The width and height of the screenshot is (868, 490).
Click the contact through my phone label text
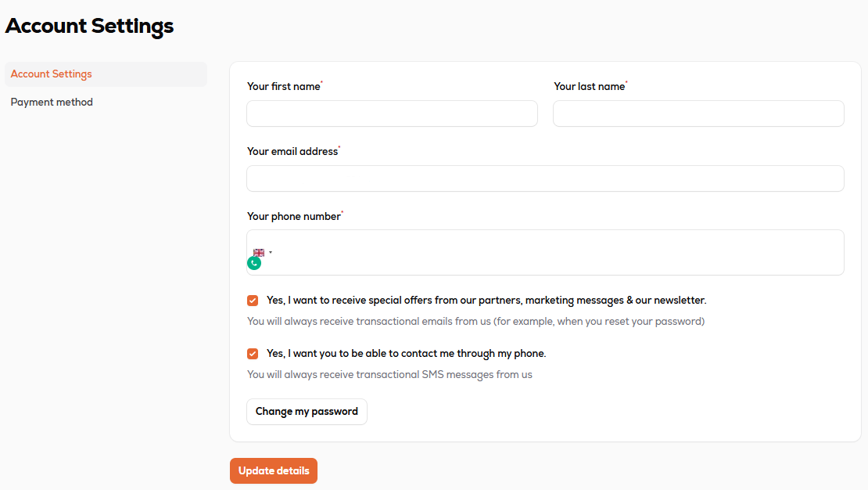point(406,354)
